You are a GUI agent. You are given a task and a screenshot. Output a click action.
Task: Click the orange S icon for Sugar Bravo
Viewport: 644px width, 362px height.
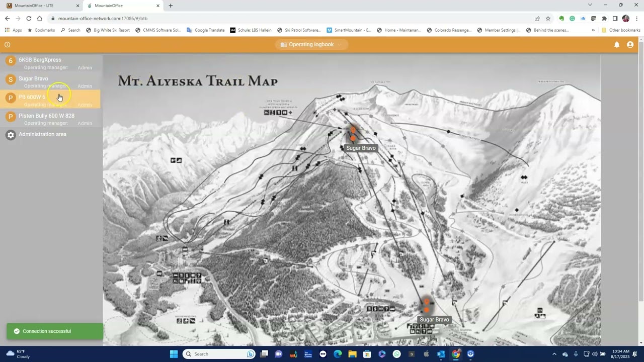[x=11, y=79]
